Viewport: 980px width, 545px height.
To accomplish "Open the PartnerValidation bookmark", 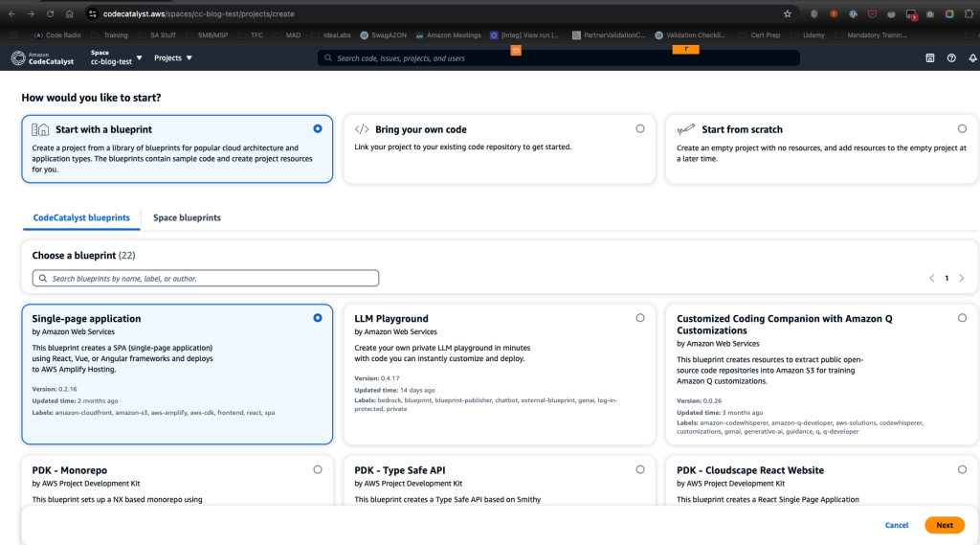I will coord(609,35).
